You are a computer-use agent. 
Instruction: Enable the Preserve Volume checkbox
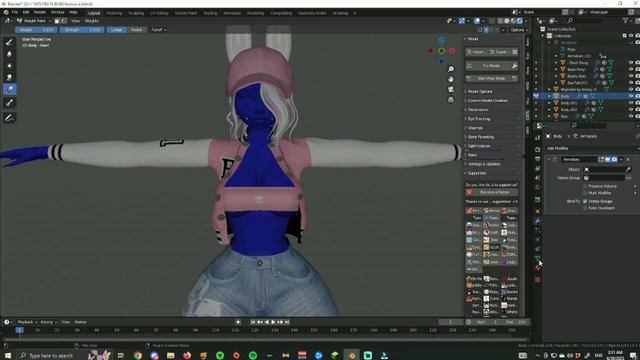tap(585, 186)
